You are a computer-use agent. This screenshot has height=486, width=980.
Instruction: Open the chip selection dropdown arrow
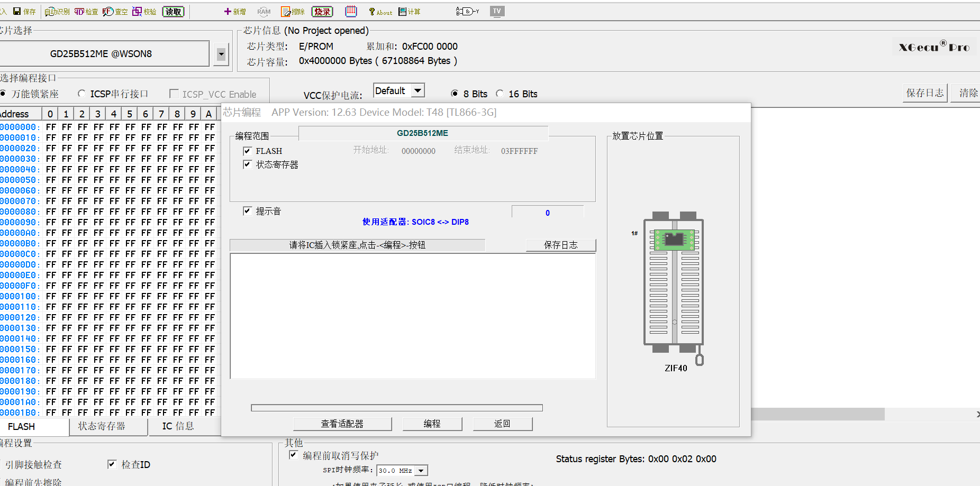coord(221,54)
